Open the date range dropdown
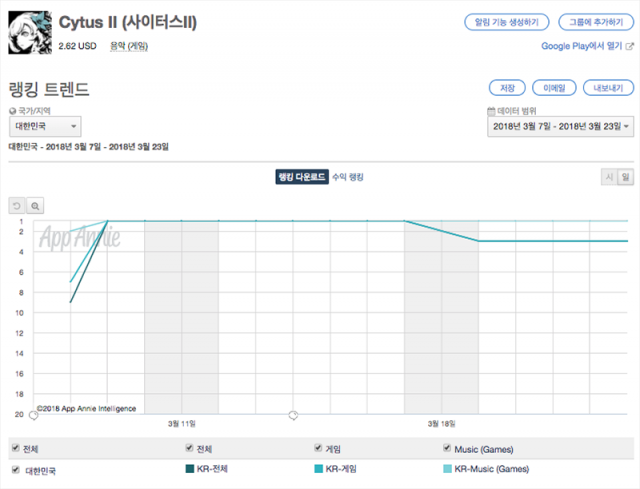640x489 pixels. tap(560, 127)
